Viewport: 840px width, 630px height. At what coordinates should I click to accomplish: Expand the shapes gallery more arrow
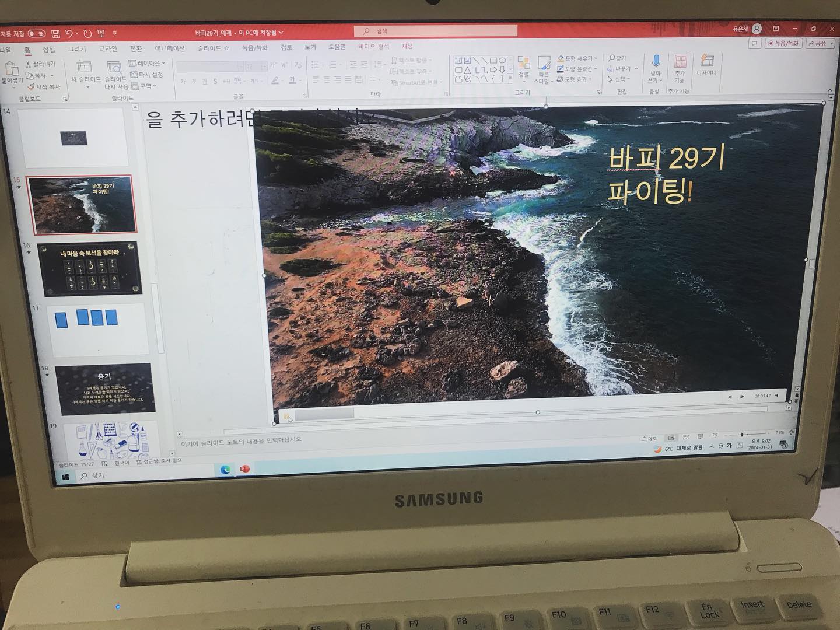510,78
